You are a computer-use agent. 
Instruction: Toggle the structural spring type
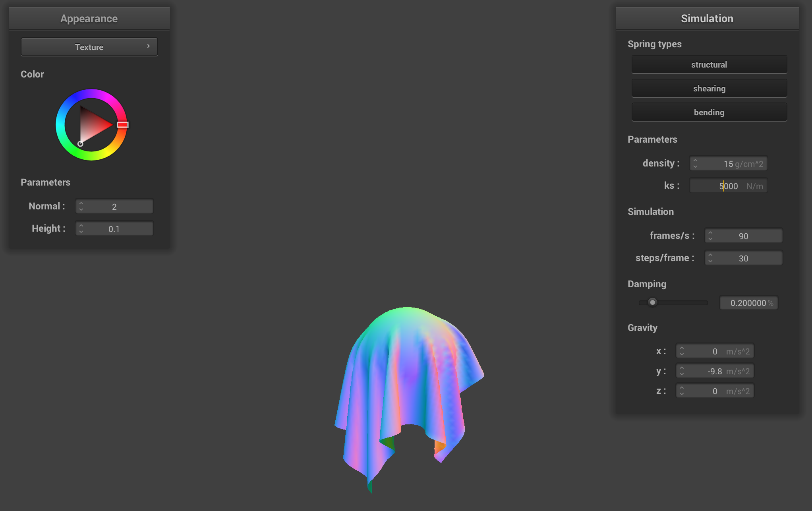coord(709,64)
